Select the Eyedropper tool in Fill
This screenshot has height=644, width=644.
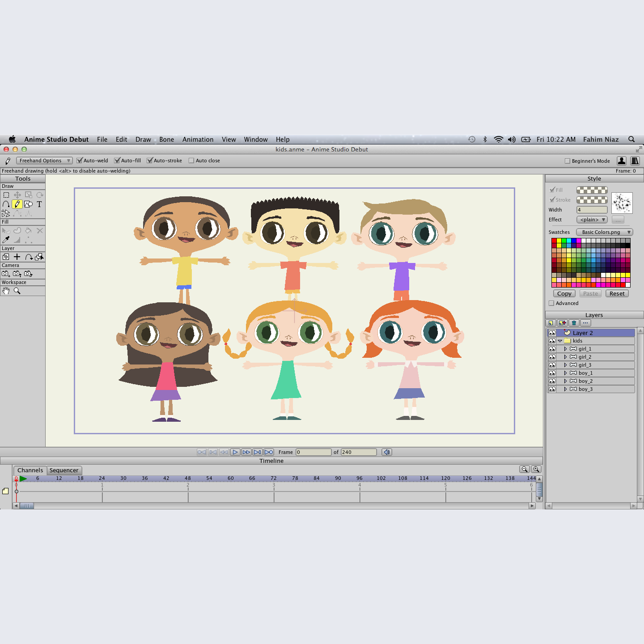tap(6, 240)
